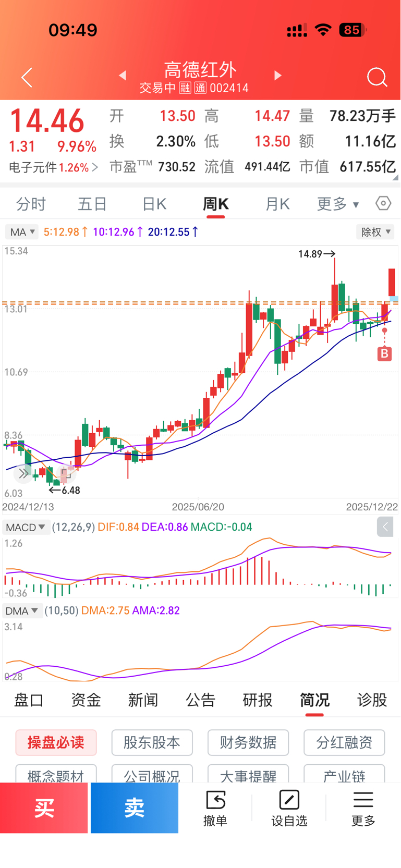The image size is (401, 868).
Task: Tap the red 买 buy button
Action: click(44, 808)
